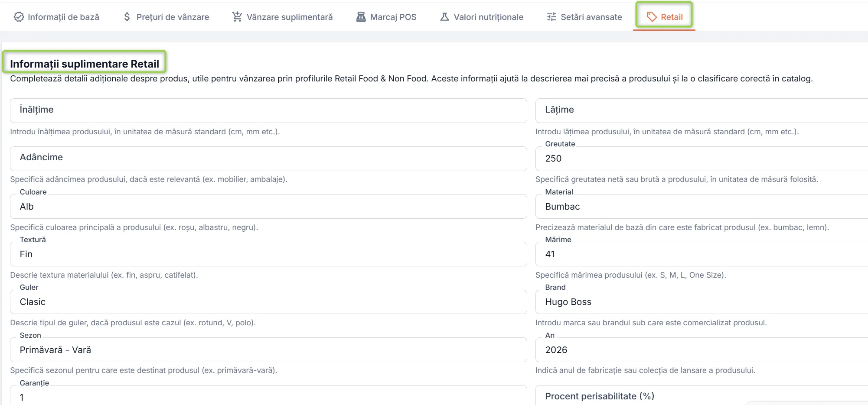Click the Textură field showing Fin
The image size is (868, 405).
pyautogui.click(x=268, y=254)
